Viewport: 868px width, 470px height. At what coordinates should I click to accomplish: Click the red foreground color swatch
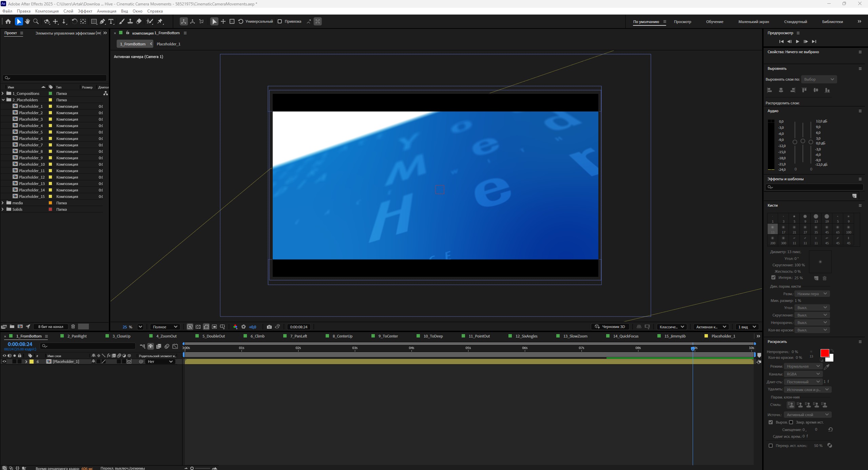tap(824, 353)
